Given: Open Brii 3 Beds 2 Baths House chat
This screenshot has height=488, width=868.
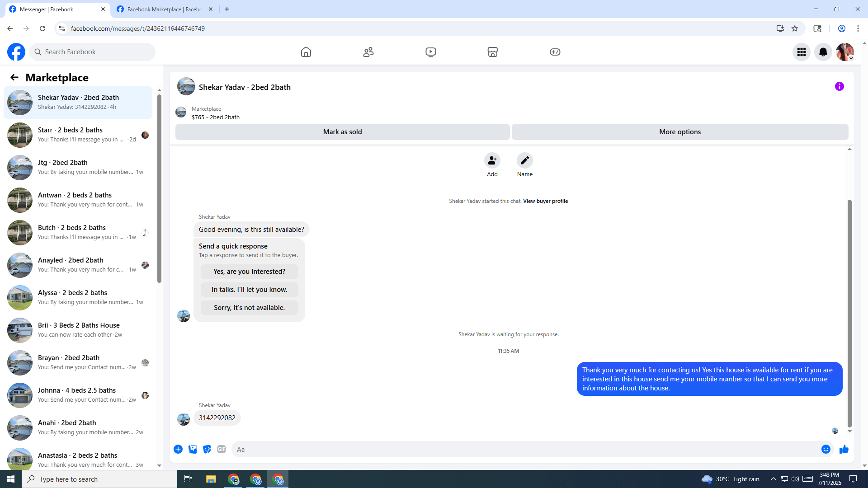Looking at the screenshot, I should coord(78,330).
